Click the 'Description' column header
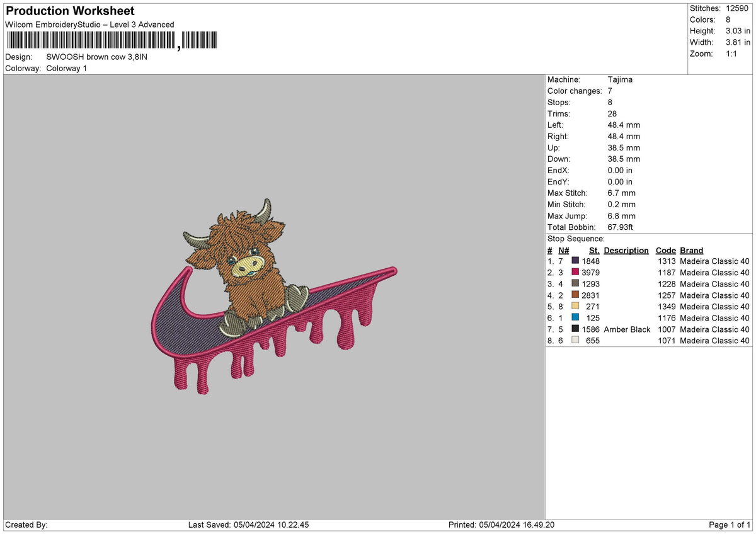 click(x=626, y=250)
